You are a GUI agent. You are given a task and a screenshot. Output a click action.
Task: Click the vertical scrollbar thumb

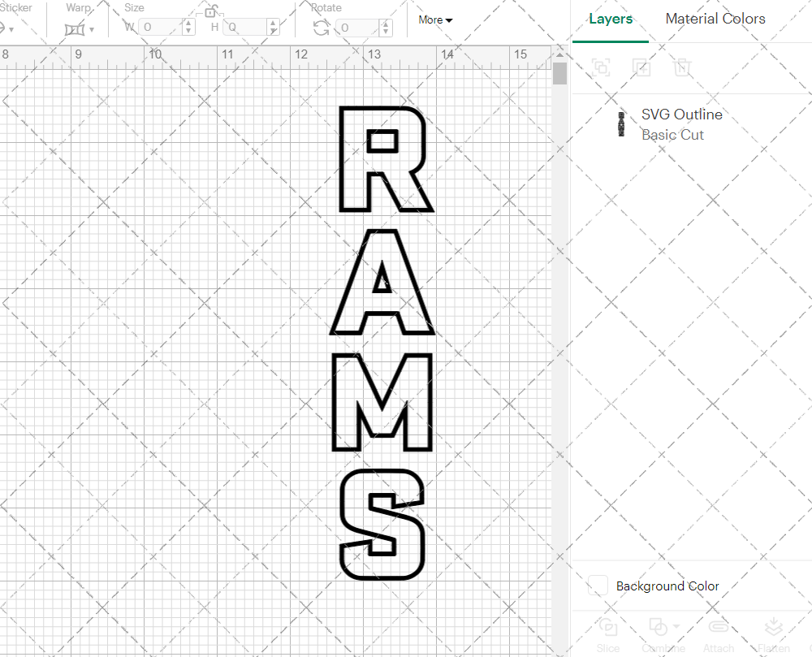pyautogui.click(x=559, y=73)
